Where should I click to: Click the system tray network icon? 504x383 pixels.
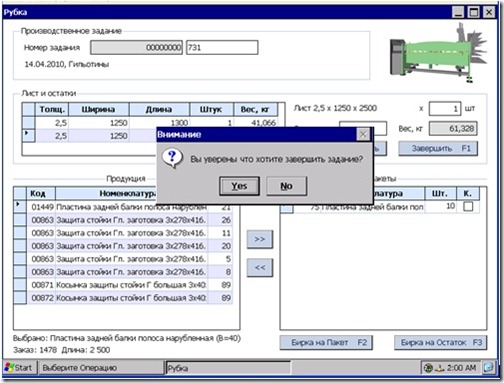point(441,368)
